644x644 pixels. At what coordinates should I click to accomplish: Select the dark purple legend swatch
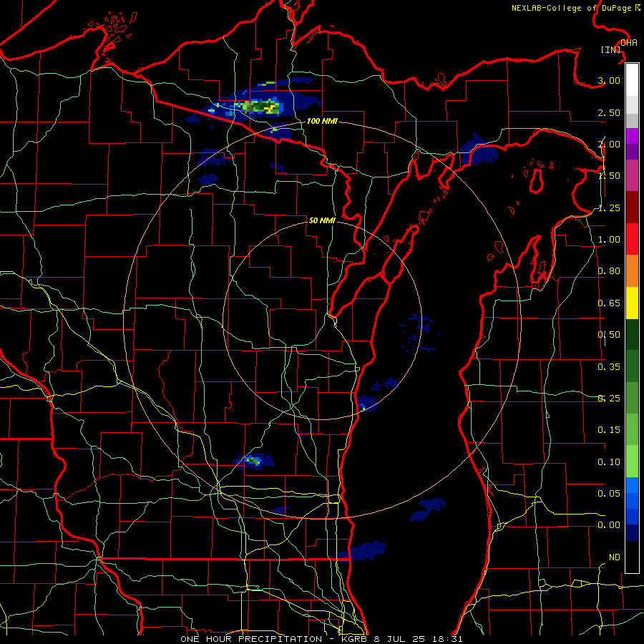point(632,152)
